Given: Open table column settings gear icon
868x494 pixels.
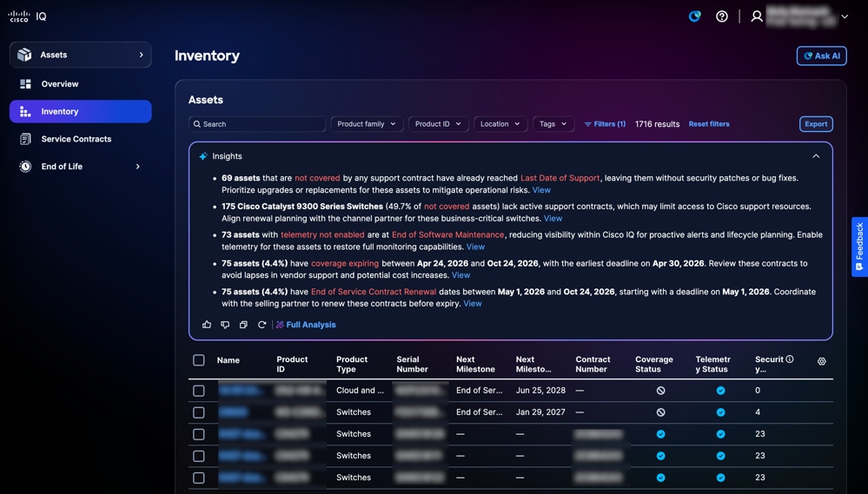Looking at the screenshot, I should 821,361.
